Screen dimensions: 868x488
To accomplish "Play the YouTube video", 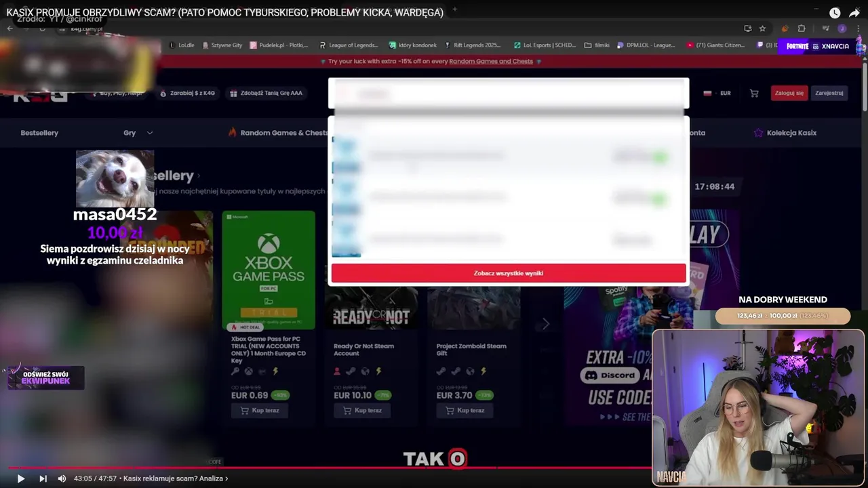I will [20, 479].
